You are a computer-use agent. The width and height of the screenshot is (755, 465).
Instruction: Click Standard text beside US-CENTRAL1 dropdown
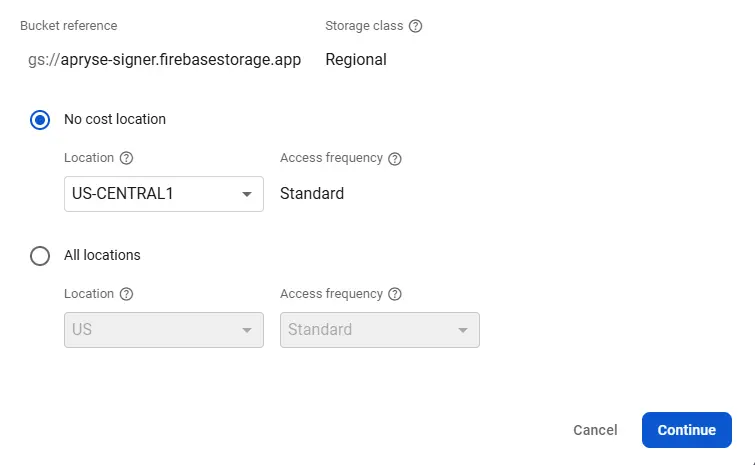coord(312,194)
